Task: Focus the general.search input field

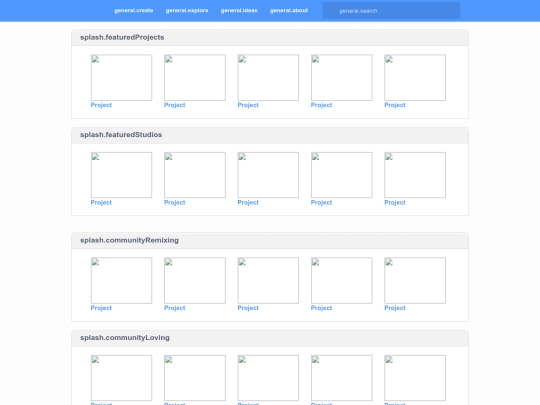Action: [x=391, y=11]
